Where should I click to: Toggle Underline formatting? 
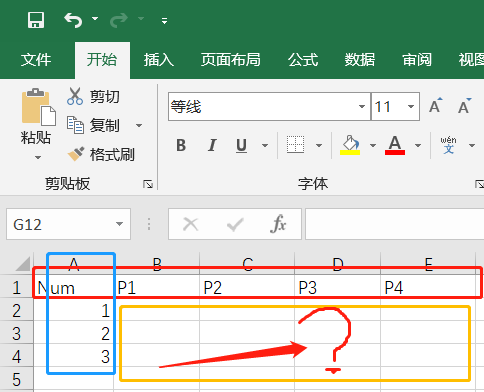pos(242,145)
